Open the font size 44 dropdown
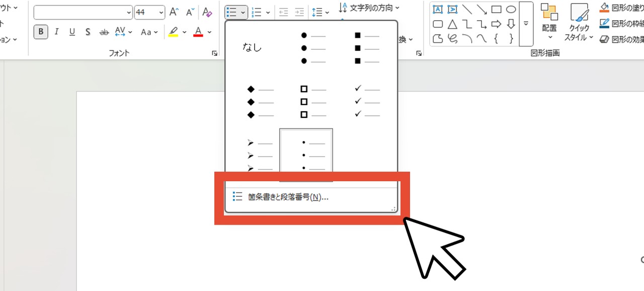 pos(161,12)
